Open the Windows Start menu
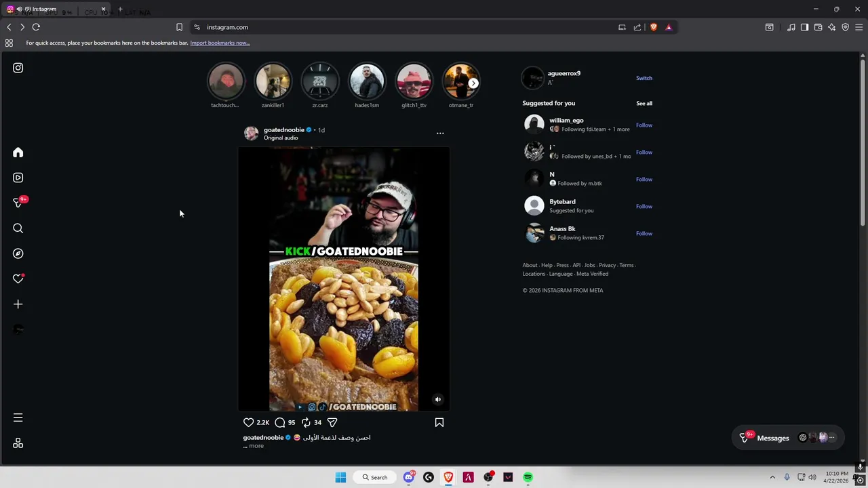868x488 pixels. click(x=340, y=477)
